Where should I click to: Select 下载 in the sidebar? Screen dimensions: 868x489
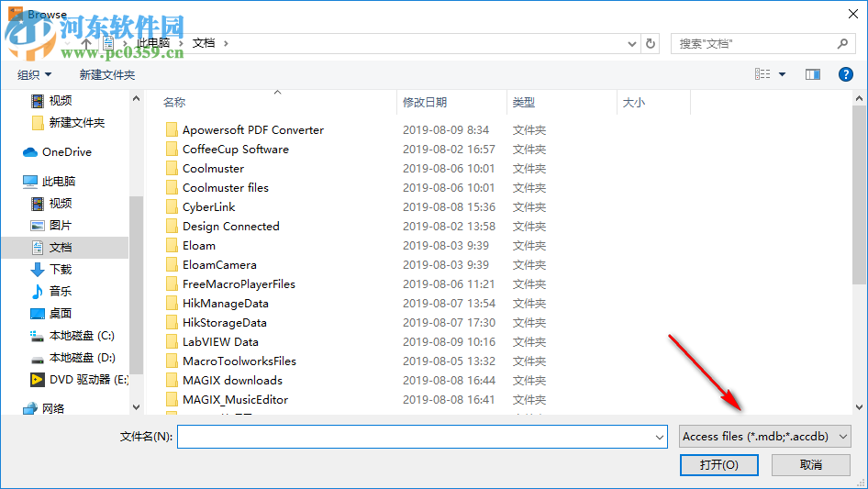point(61,270)
